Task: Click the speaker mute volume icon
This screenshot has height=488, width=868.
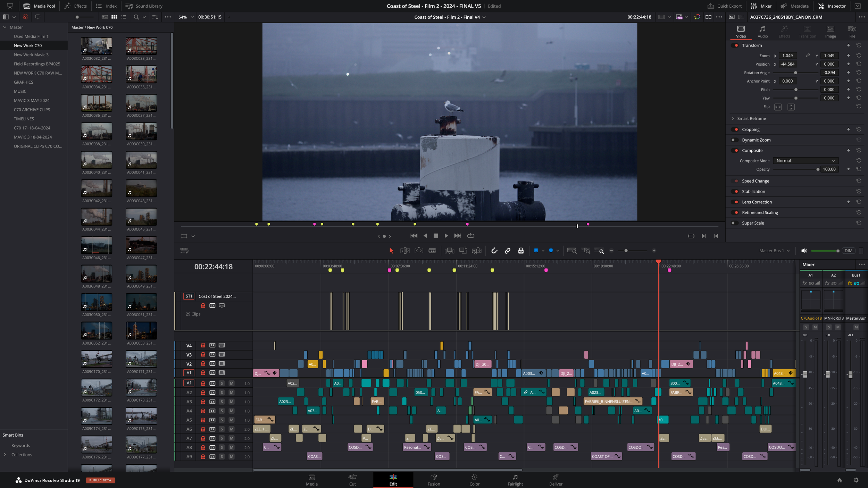Action: coord(804,251)
